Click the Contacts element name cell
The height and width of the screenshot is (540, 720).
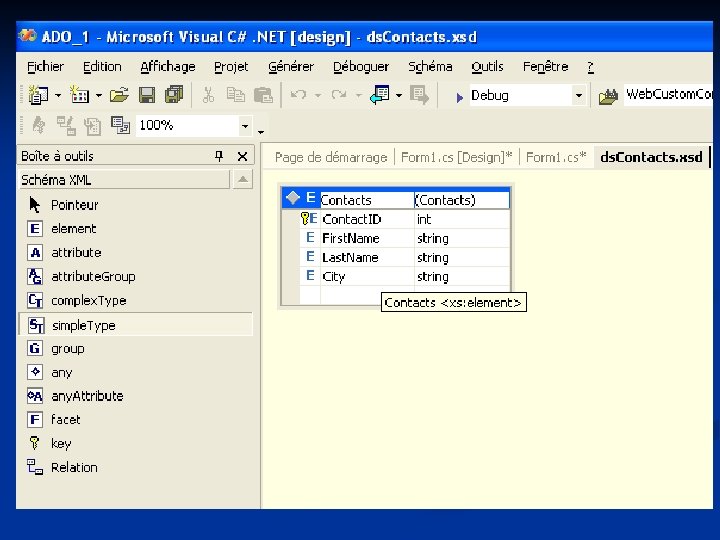tap(367, 200)
